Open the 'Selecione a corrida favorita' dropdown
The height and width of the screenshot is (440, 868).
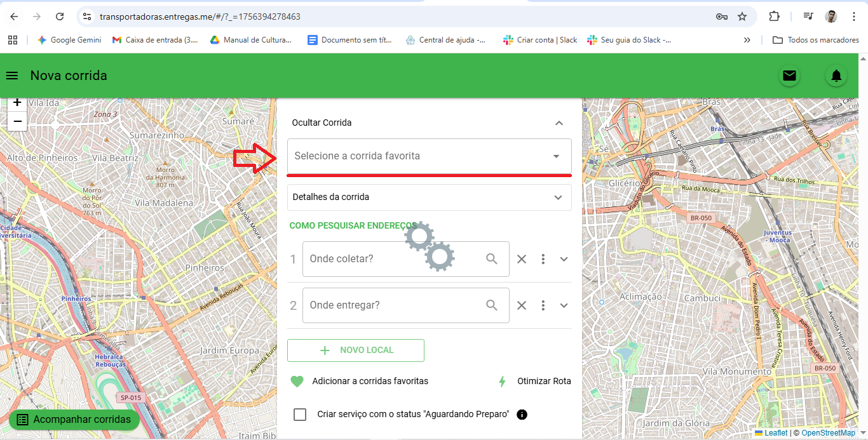[430, 156]
